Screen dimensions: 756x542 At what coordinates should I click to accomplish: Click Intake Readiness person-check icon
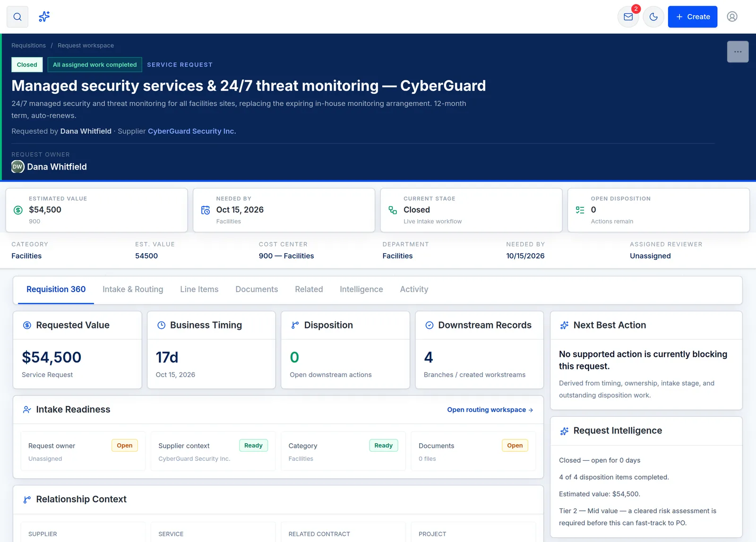coord(27,410)
